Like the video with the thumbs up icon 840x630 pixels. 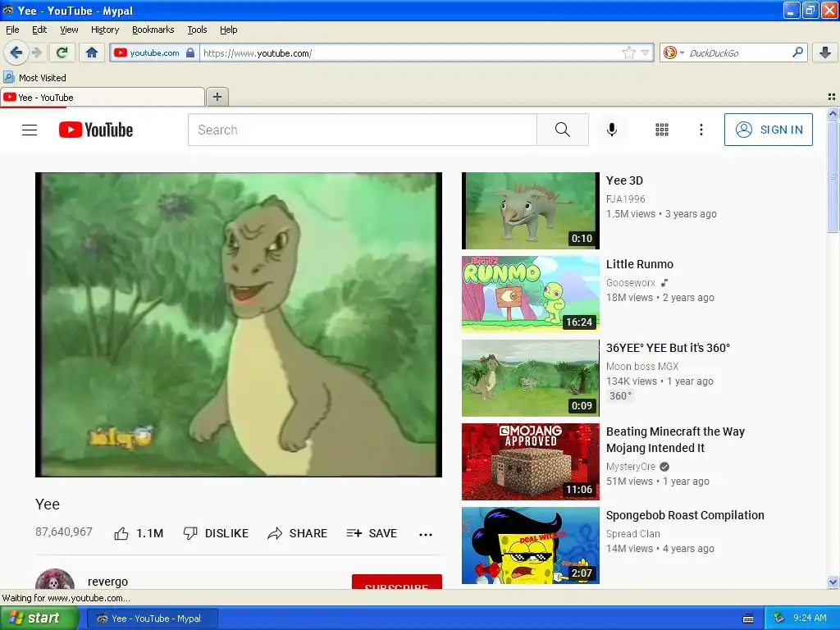(x=121, y=533)
